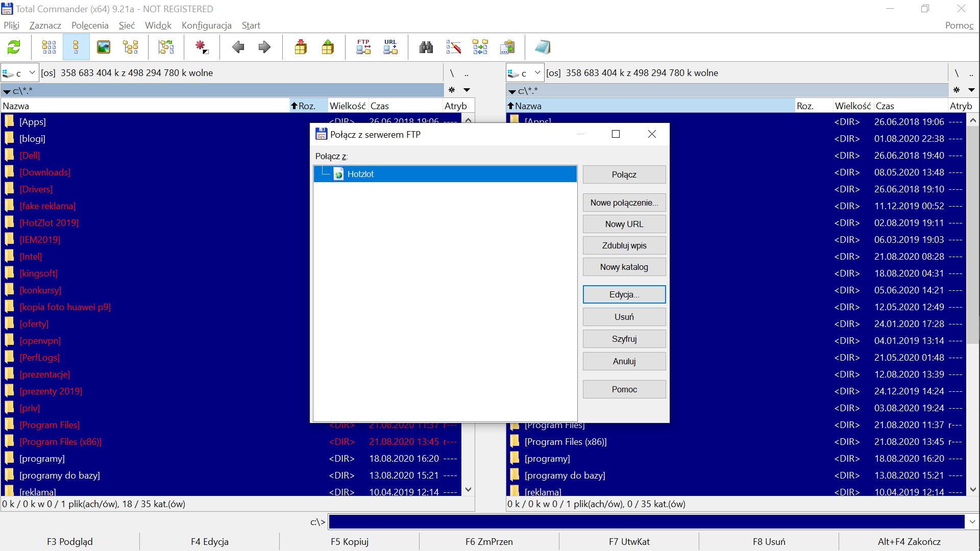The image size is (980, 551).
Task: Open the multi-rename tool icon
Action: point(453,47)
